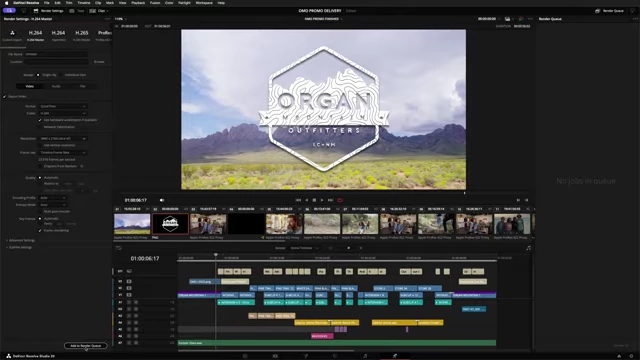The width and height of the screenshot is (640, 360).
Task: Jump to first frame in viewer
Action: (298, 200)
